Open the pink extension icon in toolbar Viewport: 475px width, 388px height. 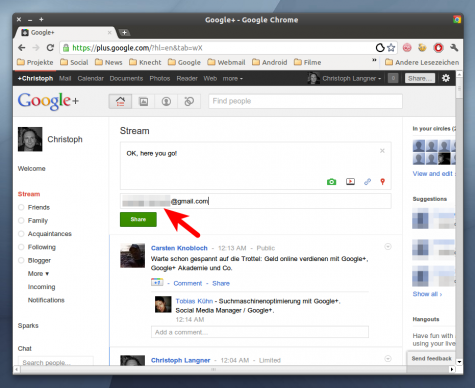click(407, 48)
